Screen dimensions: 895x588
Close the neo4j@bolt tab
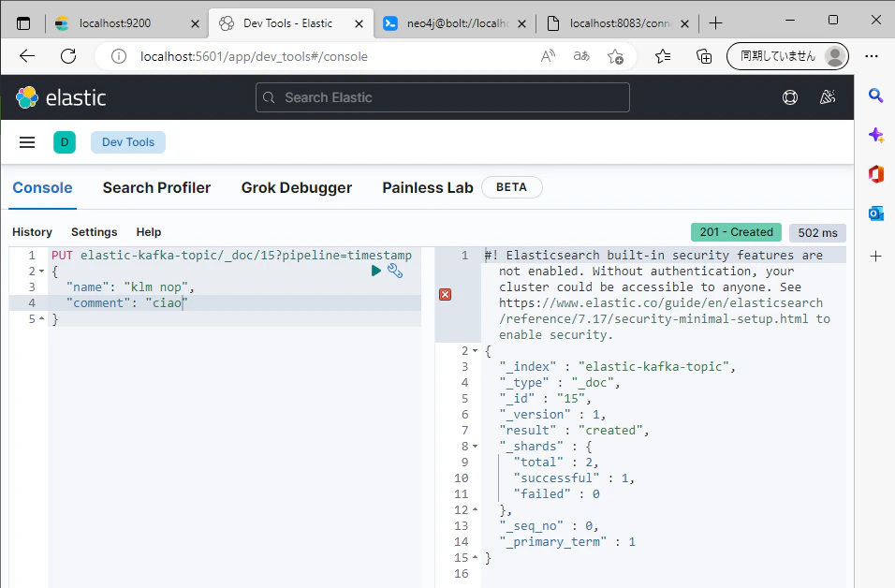[521, 24]
